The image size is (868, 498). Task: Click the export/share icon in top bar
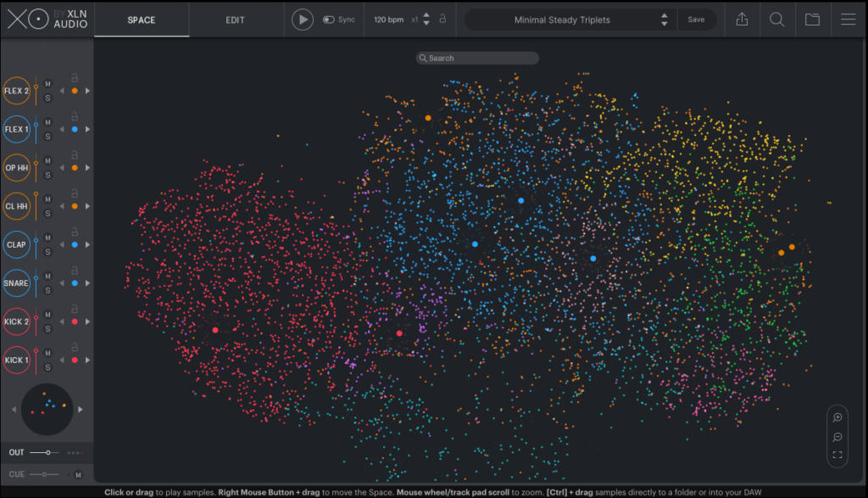(742, 20)
